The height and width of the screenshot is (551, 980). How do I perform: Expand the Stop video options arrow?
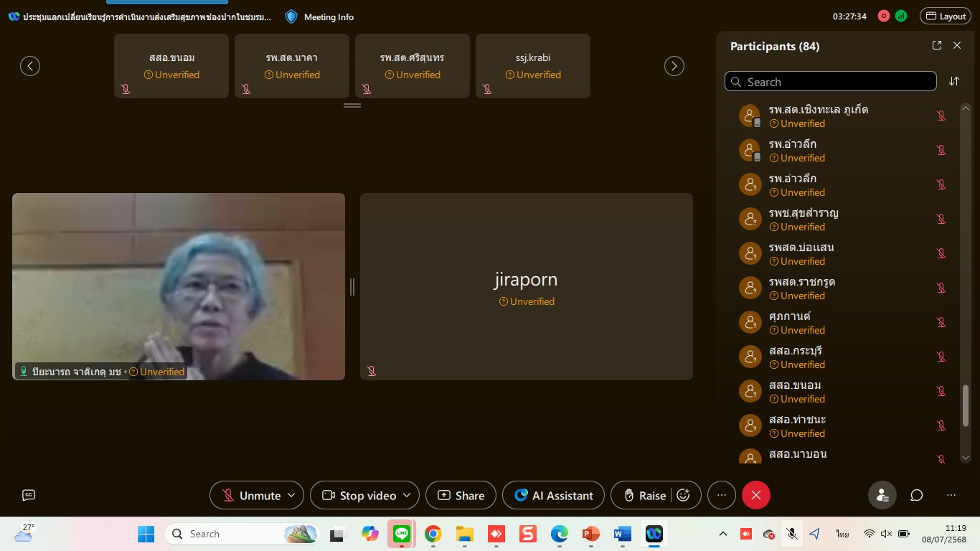[407, 495]
